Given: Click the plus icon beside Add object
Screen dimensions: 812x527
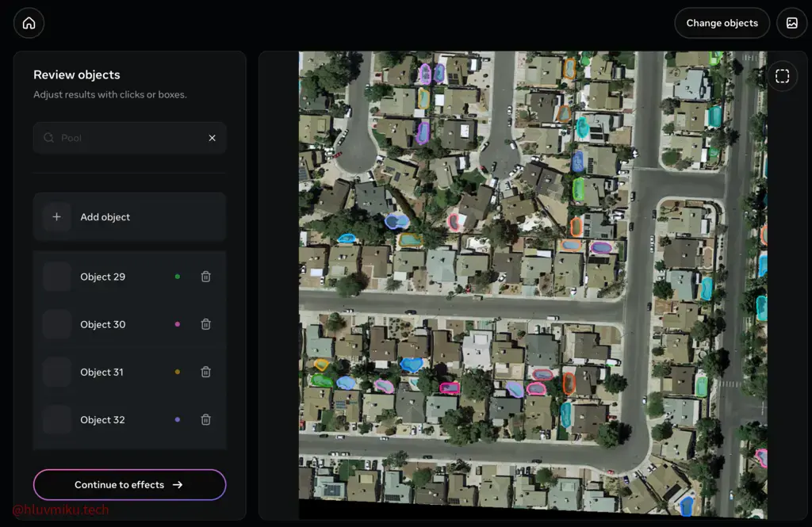Looking at the screenshot, I should point(56,217).
